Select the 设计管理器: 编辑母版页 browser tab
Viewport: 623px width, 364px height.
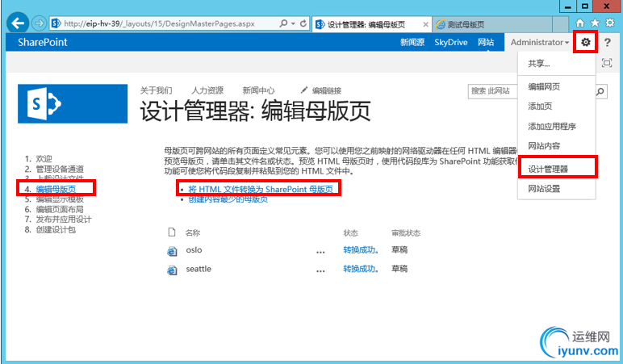coord(366,24)
